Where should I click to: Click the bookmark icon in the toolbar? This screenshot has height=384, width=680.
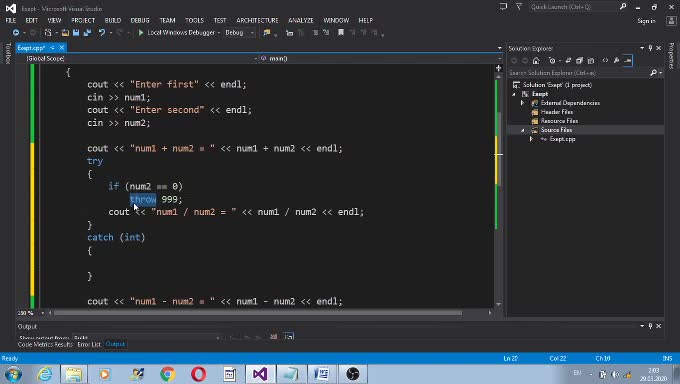click(341, 33)
